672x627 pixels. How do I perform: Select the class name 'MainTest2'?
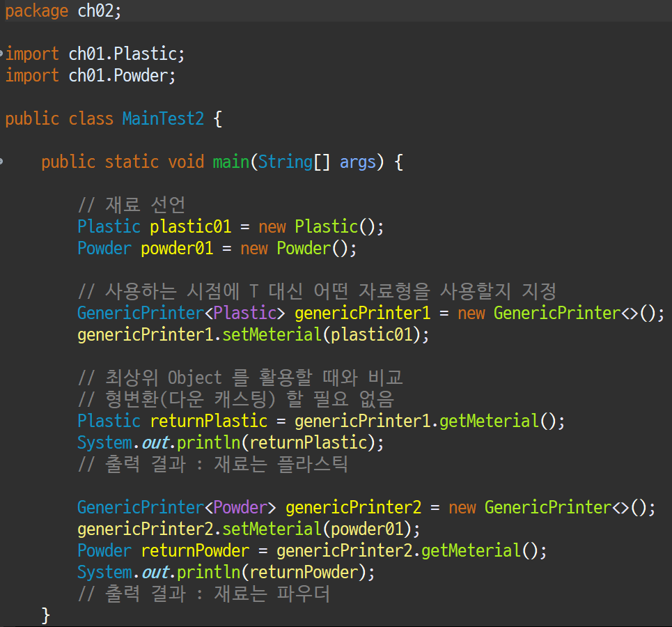tap(163, 118)
